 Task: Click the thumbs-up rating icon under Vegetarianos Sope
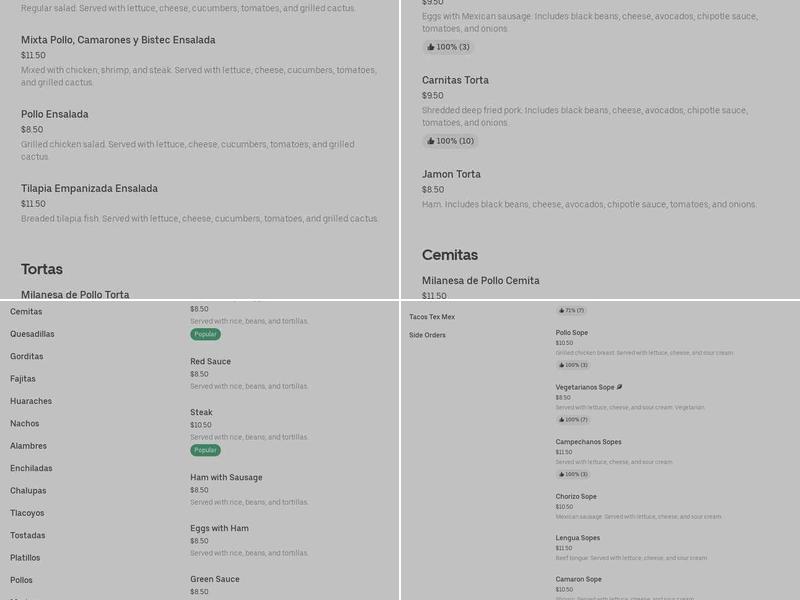click(561, 420)
